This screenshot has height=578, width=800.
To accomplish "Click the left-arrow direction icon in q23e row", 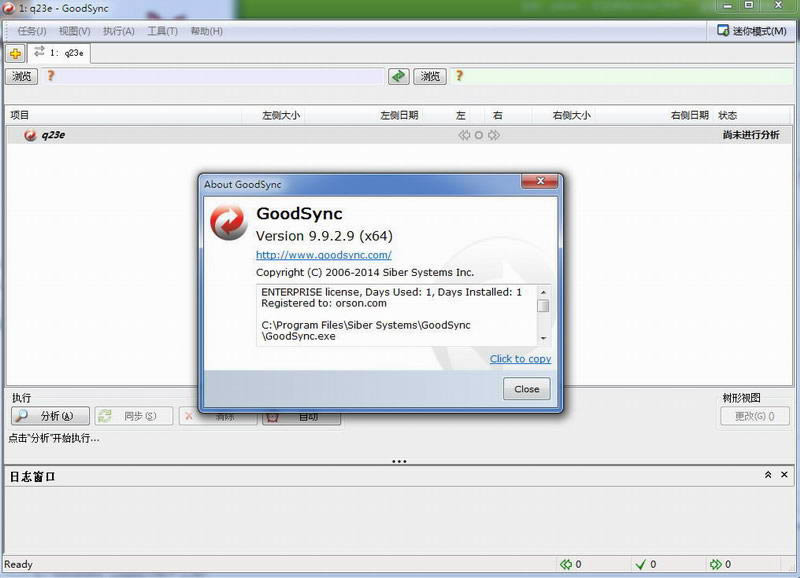I will click(464, 135).
